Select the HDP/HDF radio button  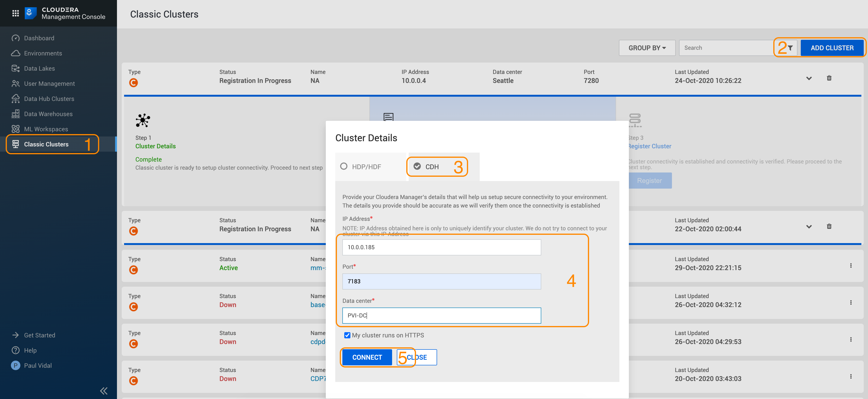pos(344,166)
